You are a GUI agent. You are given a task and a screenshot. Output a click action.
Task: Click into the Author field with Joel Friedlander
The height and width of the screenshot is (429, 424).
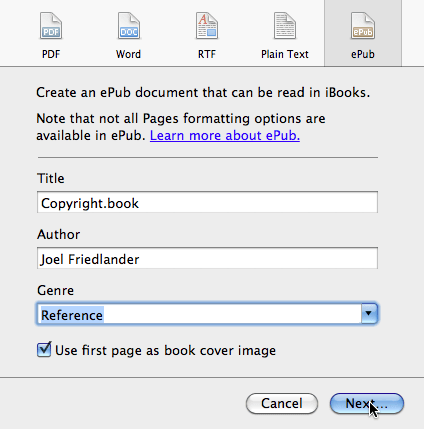[x=207, y=258]
